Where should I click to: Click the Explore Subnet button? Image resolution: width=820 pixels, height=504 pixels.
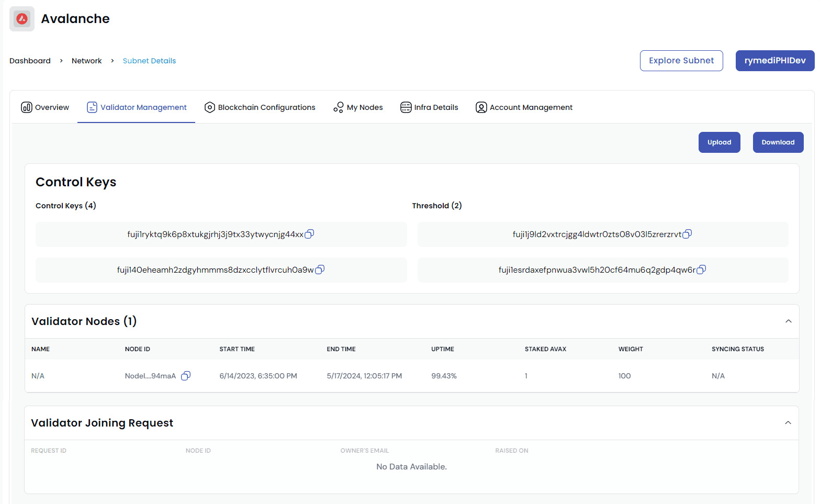681,61
